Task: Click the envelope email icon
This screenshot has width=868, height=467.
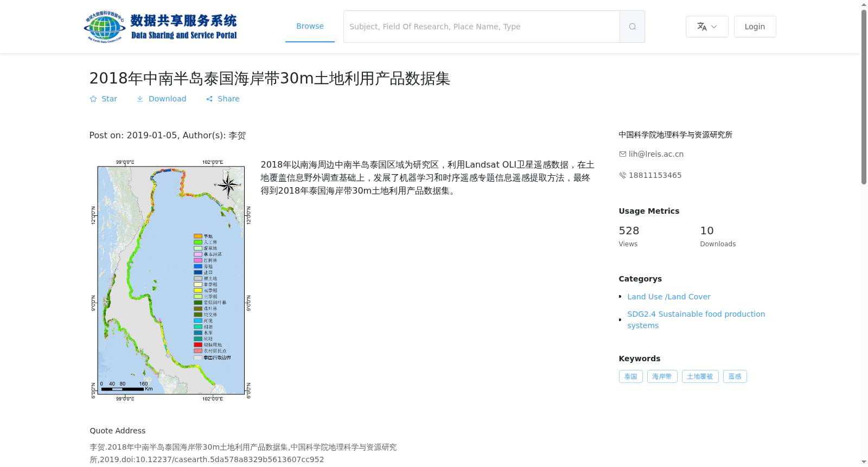Action: tap(623, 154)
